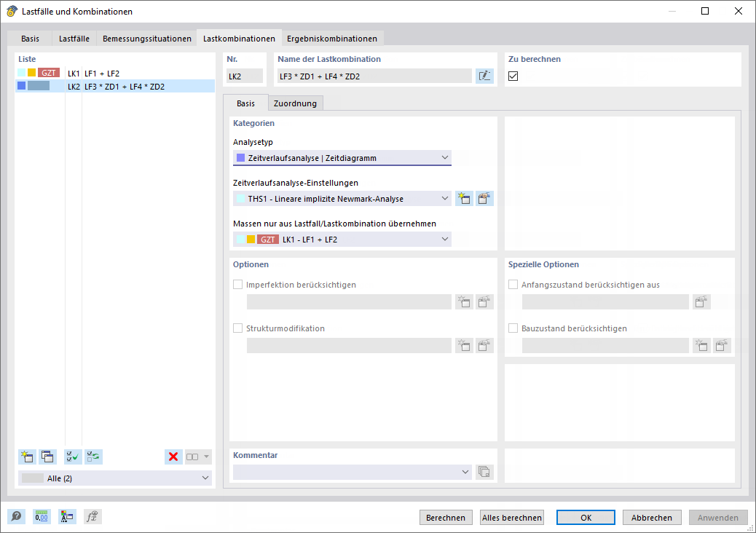Click the new Bauzustand icon
The width and height of the screenshot is (756, 533).
pos(701,345)
